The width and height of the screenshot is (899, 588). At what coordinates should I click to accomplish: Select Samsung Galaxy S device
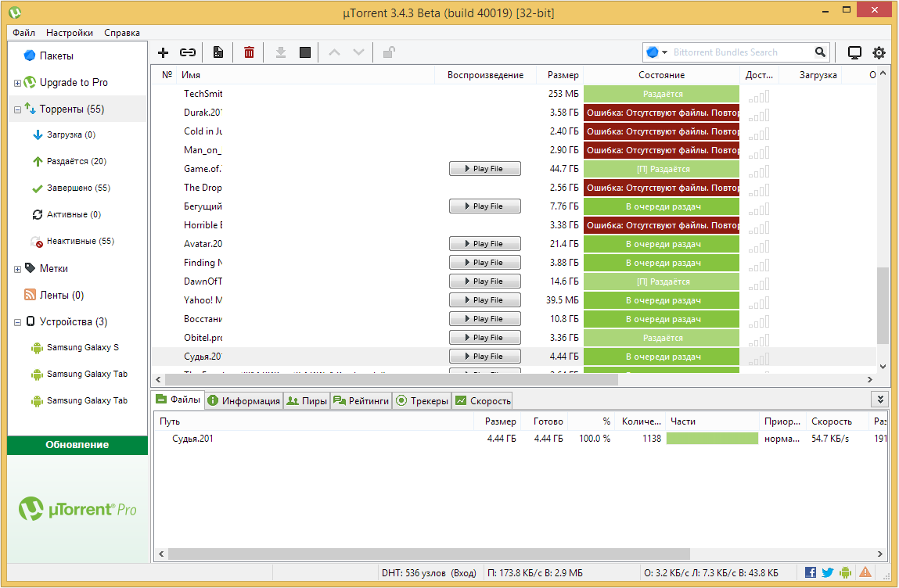pos(83,347)
